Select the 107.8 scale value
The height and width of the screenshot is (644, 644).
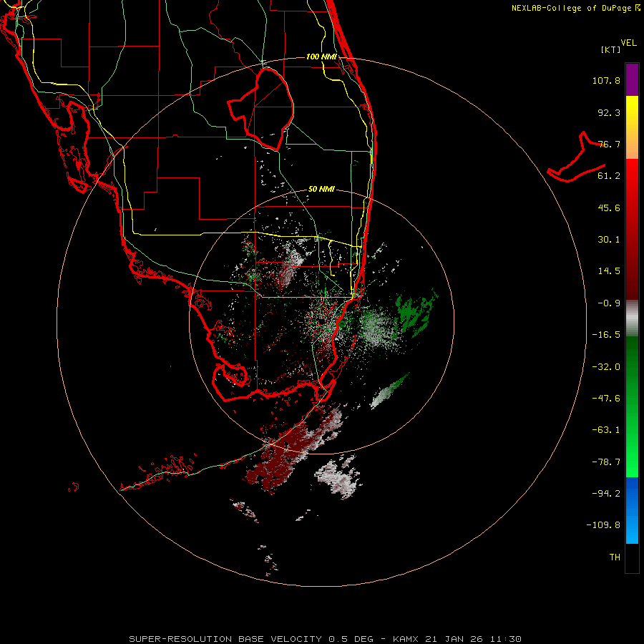[x=606, y=80]
